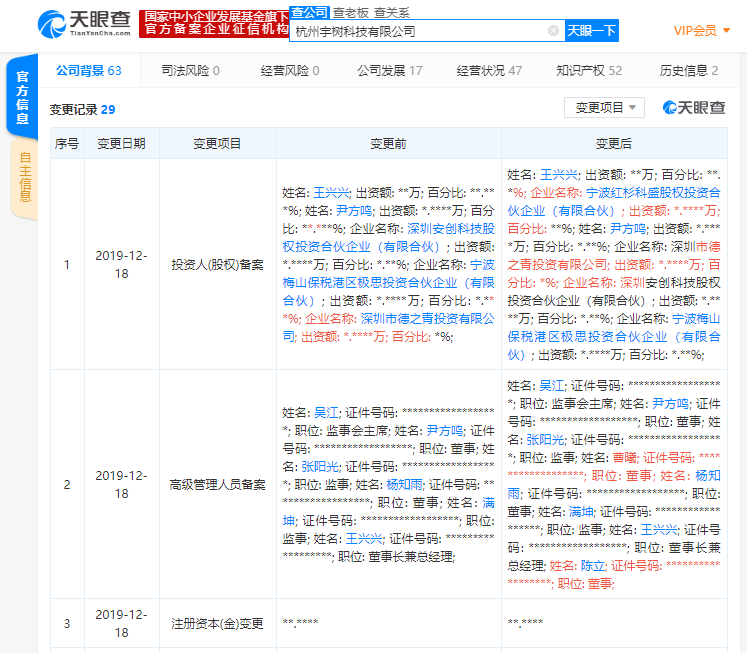Click the 变更后 column header
Image resolution: width=747 pixels, height=653 pixels.
(x=614, y=144)
